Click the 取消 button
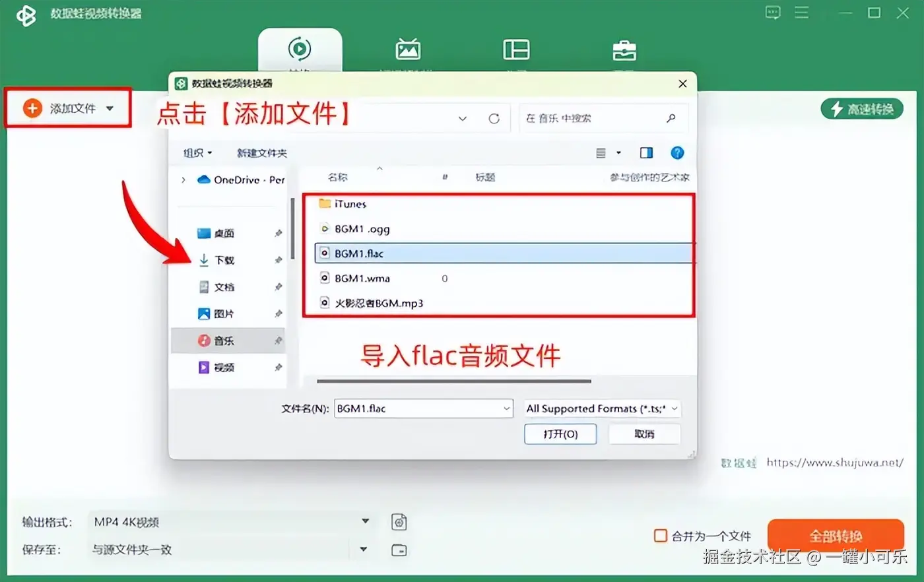Screen dimensions: 924x582 click(x=644, y=434)
